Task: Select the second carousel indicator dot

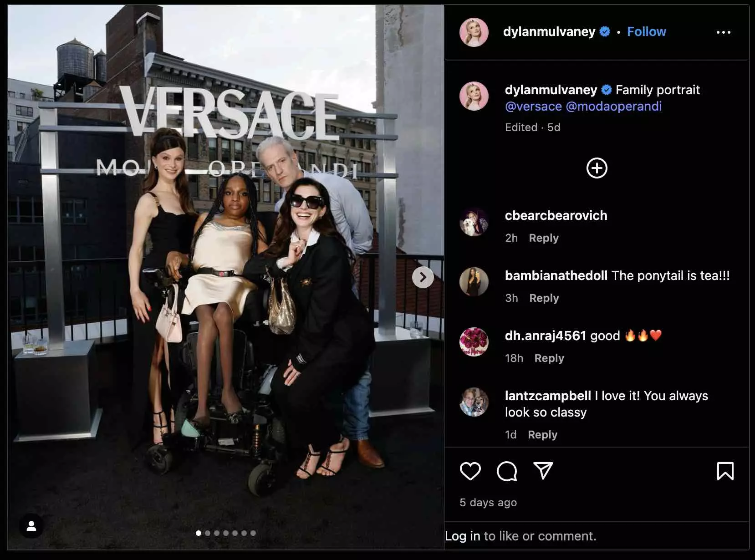Action: [x=208, y=533]
